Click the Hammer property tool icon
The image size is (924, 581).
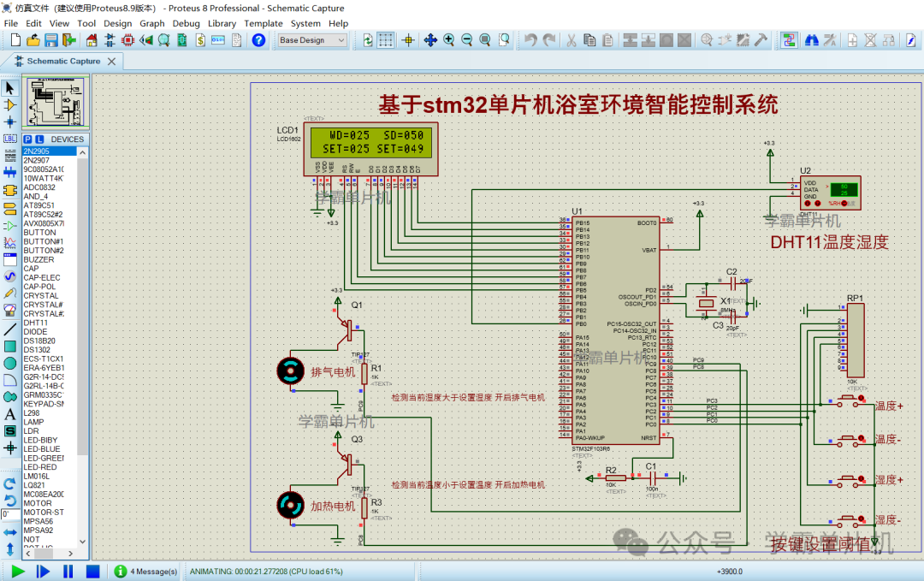[x=761, y=40]
